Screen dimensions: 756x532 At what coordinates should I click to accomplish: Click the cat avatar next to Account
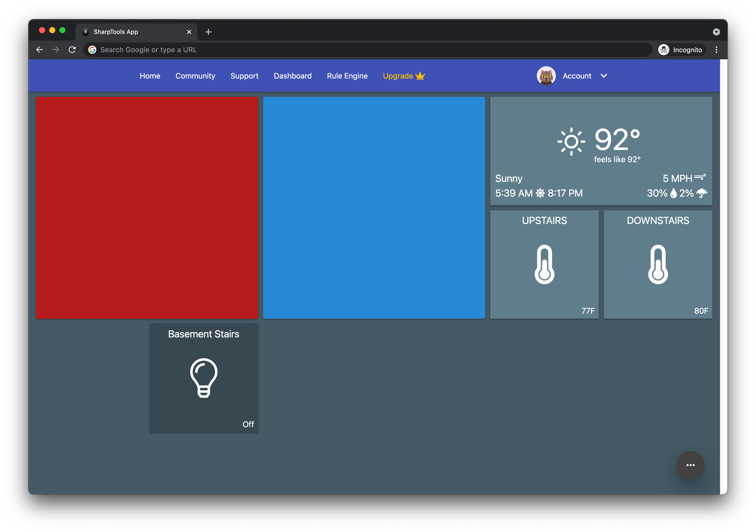coord(546,76)
